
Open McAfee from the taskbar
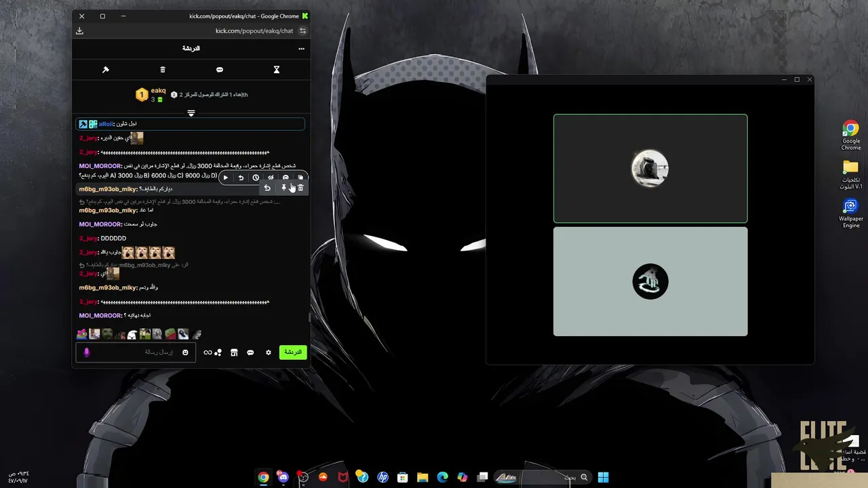[343, 477]
